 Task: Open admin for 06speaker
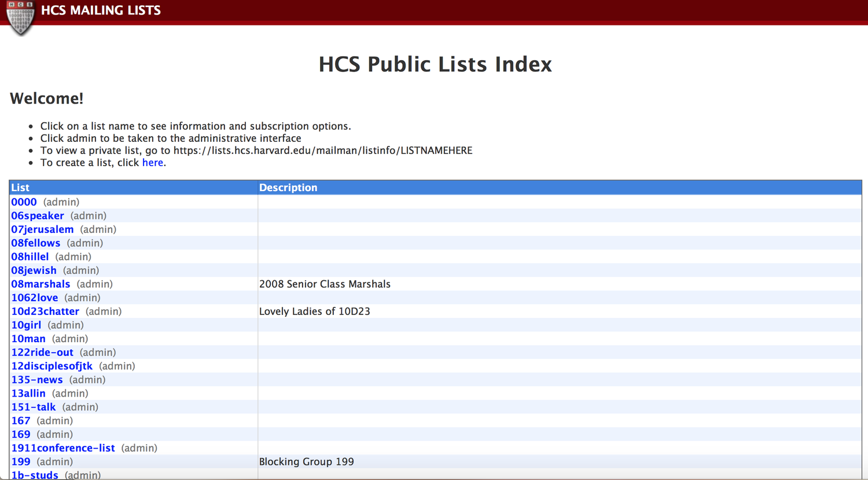pos(89,216)
